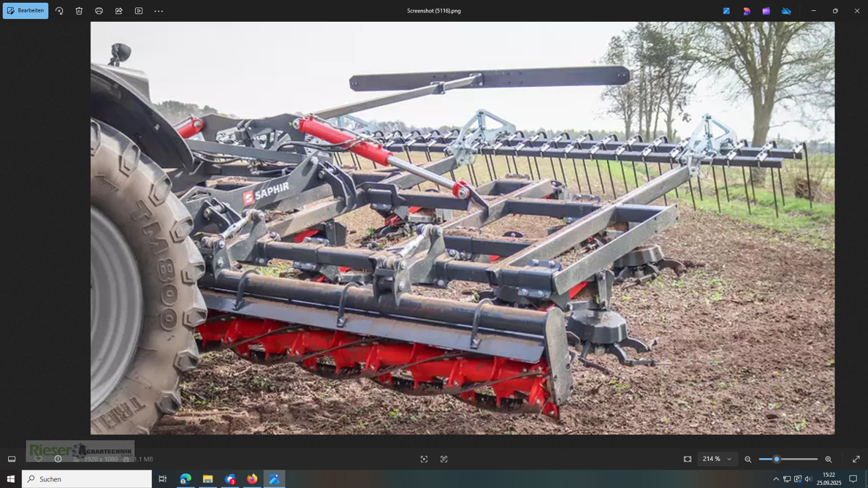This screenshot has width=868, height=488.
Task: Mark this photo as favorite
Action: (39, 459)
